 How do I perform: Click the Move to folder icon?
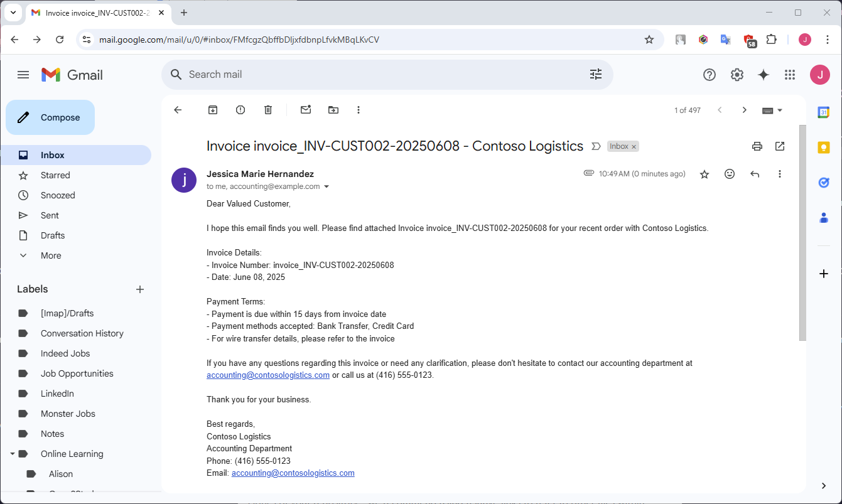pyautogui.click(x=333, y=110)
